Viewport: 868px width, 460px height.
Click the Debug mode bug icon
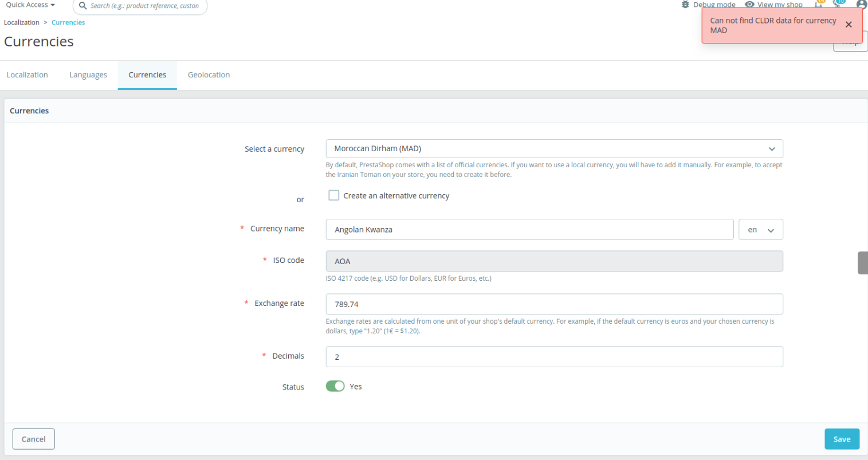click(686, 4)
